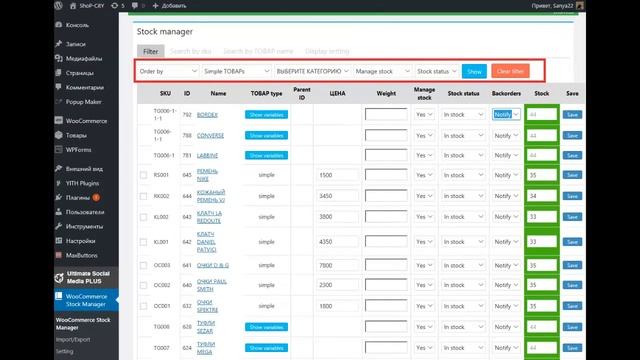The width and height of the screenshot is (640, 360).
Task: Click the plus Добавить icon
Action: (156, 6)
